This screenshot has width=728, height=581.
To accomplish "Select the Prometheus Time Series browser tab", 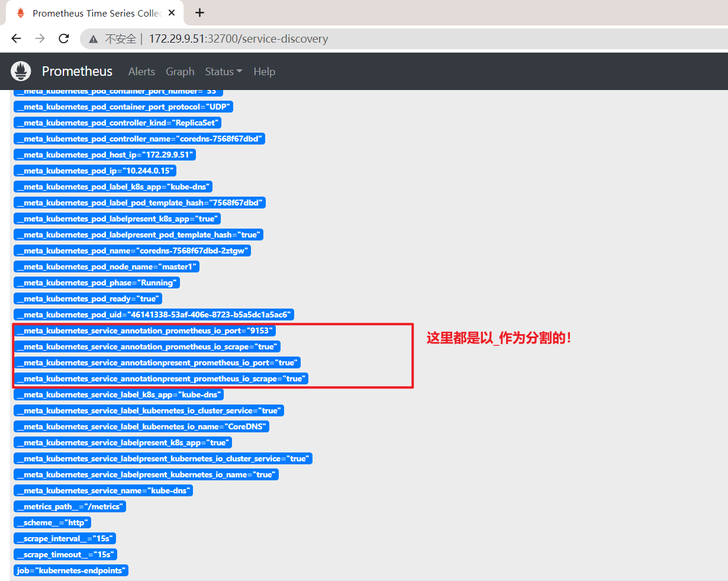I will [x=94, y=12].
